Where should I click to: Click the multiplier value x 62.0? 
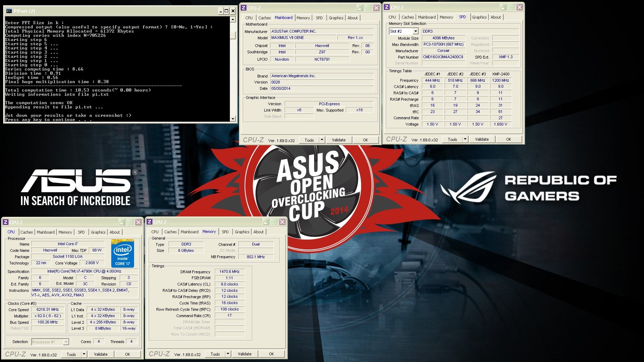click(x=48, y=316)
